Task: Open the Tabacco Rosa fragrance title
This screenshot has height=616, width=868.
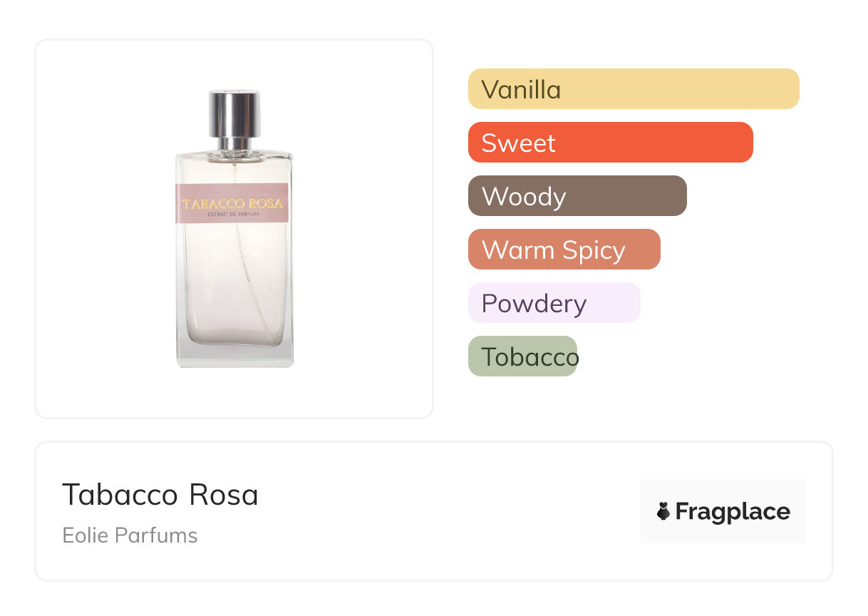Action: tap(160, 495)
